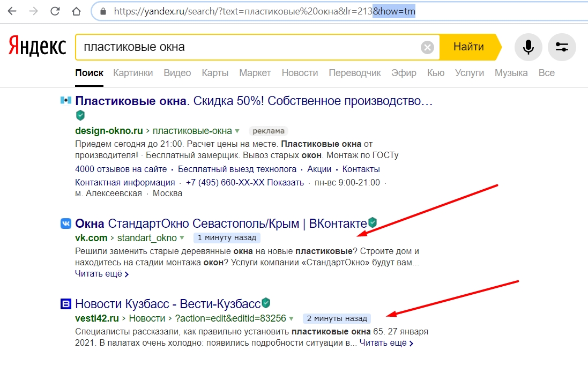Click the VK favicon next to the Окна result
This screenshot has height=365, width=588.
pyautogui.click(x=65, y=223)
